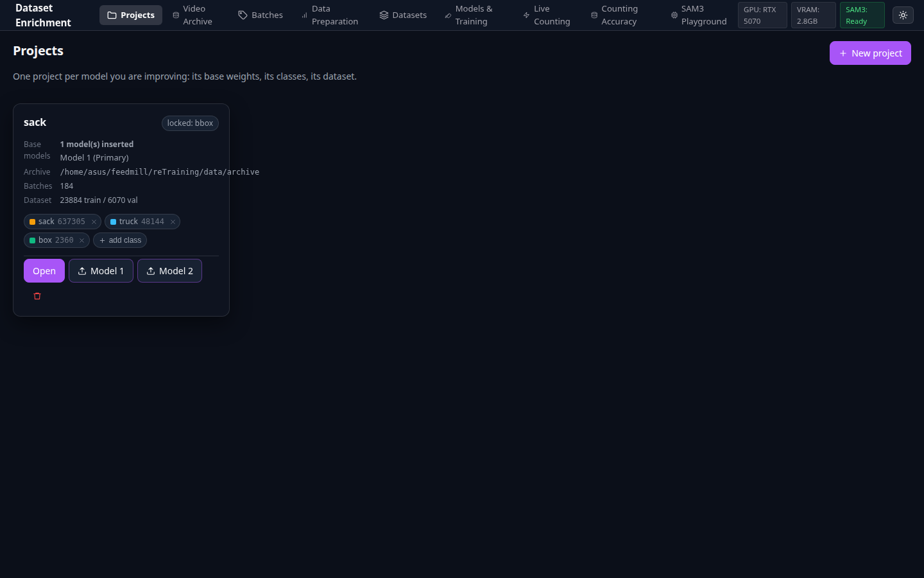Delete the sack project with the trash icon
The image size is (924, 578).
(37, 296)
